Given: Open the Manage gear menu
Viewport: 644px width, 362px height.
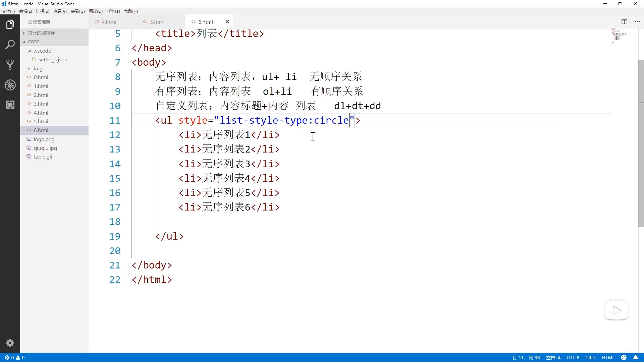Looking at the screenshot, I should 10,343.
